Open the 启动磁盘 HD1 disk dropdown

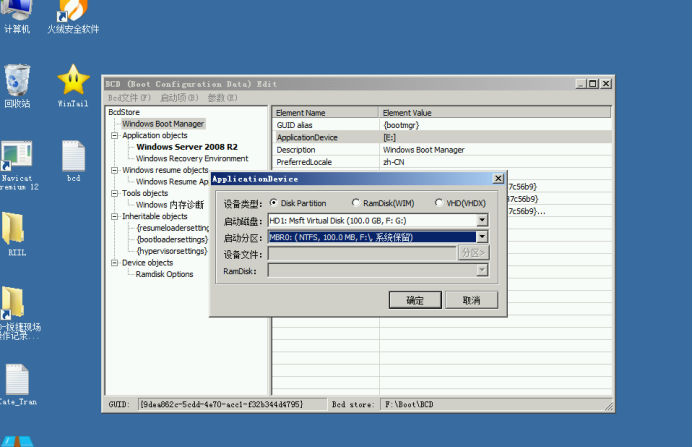(482, 220)
